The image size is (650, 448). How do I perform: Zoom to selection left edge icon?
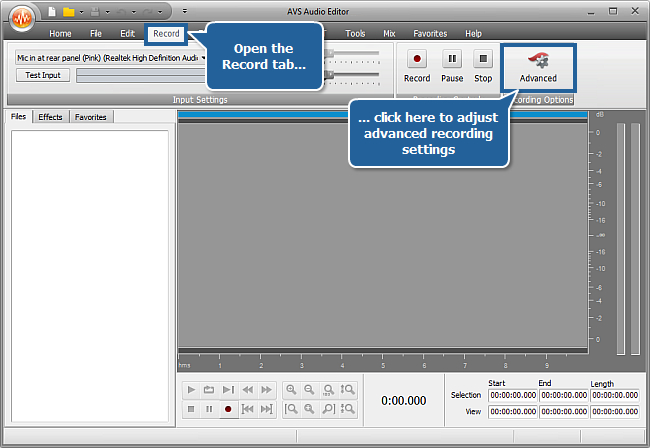click(291, 409)
